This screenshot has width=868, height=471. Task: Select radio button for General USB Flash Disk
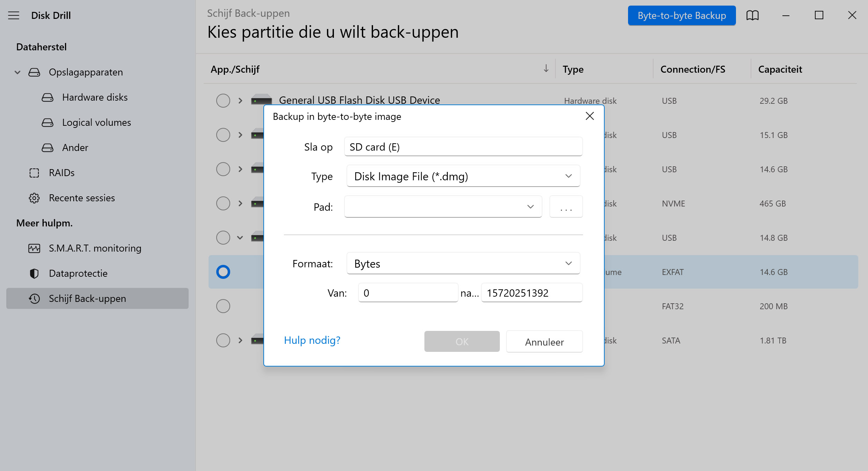tap(223, 101)
